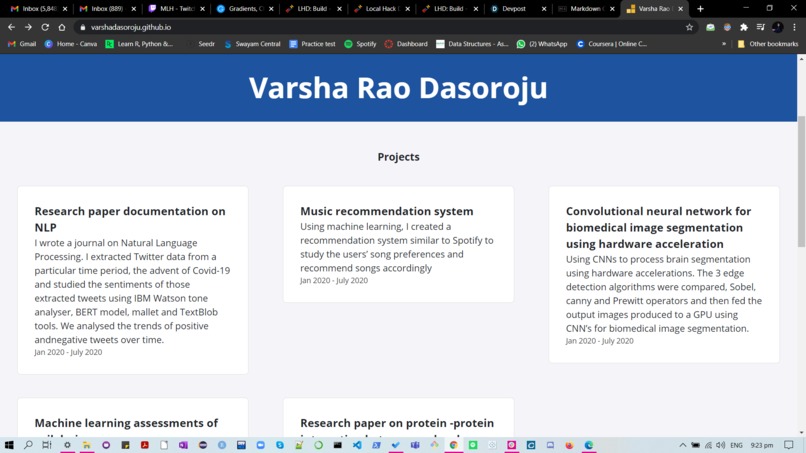Open the notification center icon
This screenshot has height=453, width=806.
(789, 445)
